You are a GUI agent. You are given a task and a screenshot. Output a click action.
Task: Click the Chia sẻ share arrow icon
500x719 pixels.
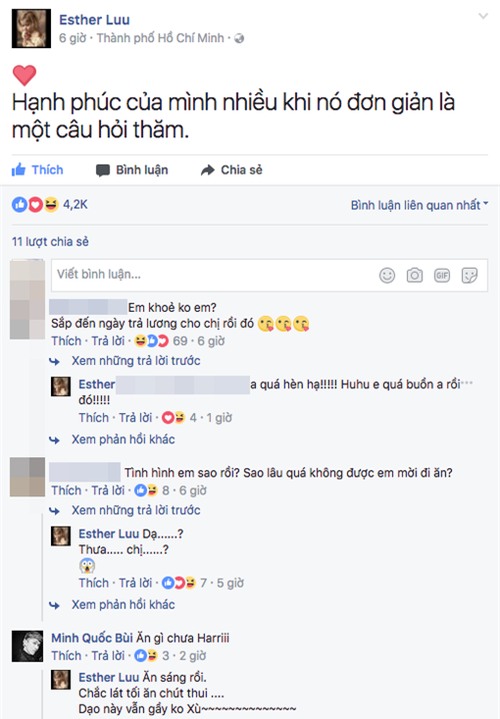(x=207, y=170)
